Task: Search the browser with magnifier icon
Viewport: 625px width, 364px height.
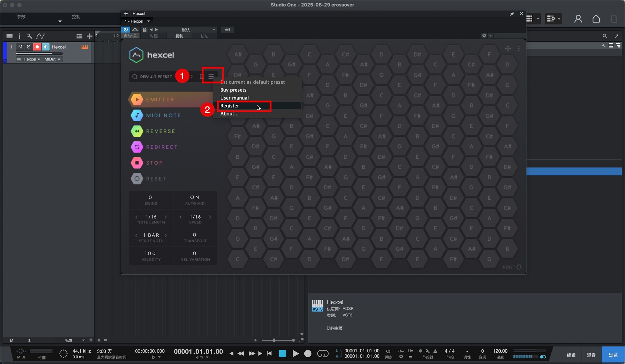Action: pyautogui.click(x=605, y=36)
